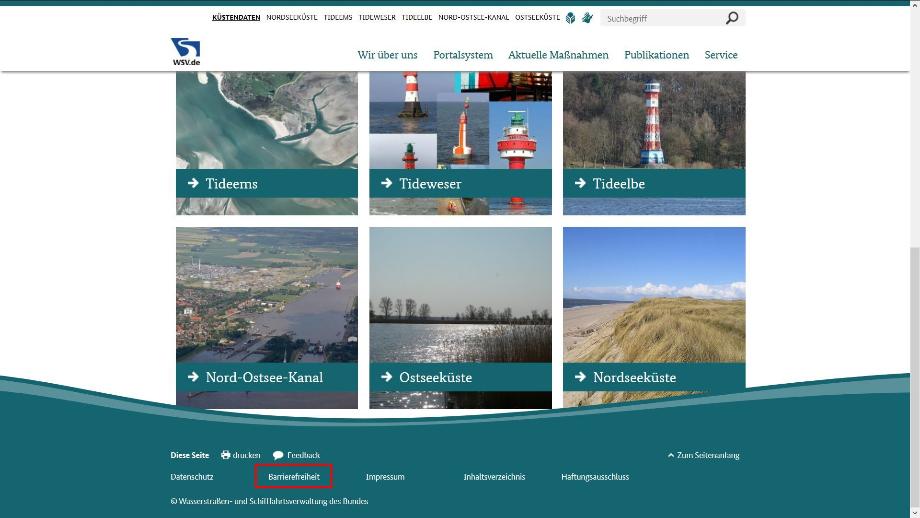Open the Impressum footer link

pos(385,477)
